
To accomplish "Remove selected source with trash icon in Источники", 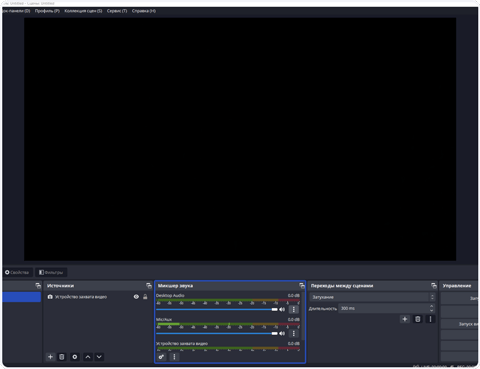I will coord(62,357).
